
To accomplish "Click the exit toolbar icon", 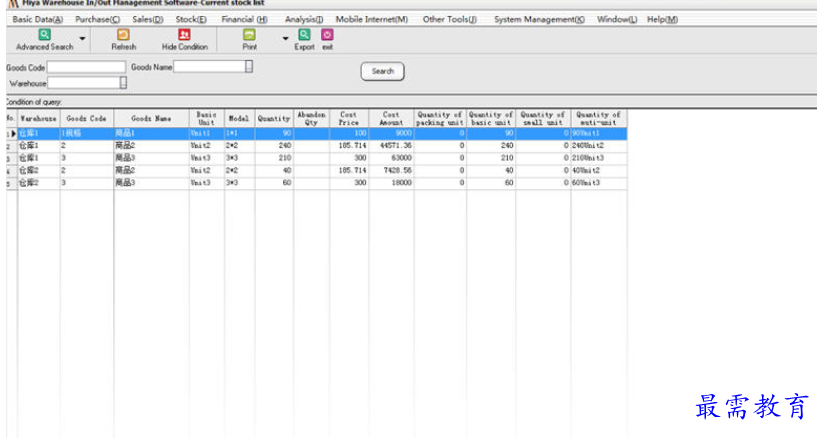I will point(327,35).
